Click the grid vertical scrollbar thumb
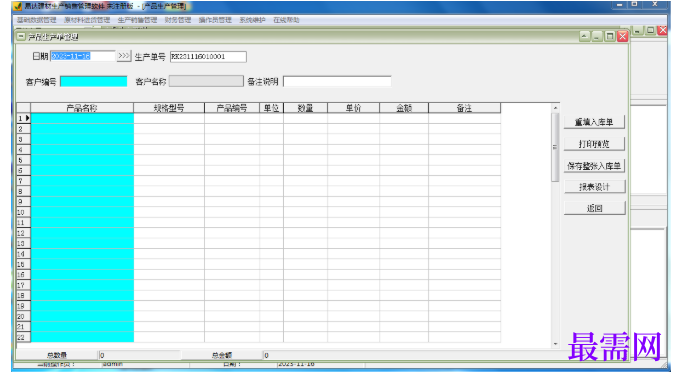This screenshot has height=378, width=680. pyautogui.click(x=555, y=147)
